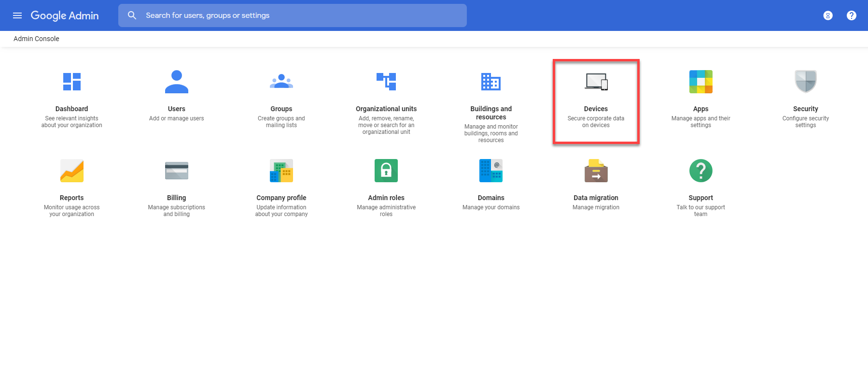Click 'Manage administrative roles' description

pos(386,211)
